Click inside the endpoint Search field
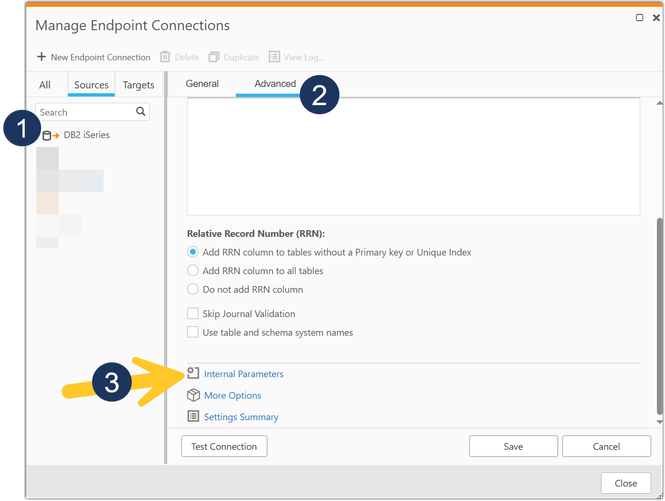This screenshot has width=665, height=501. tap(84, 112)
